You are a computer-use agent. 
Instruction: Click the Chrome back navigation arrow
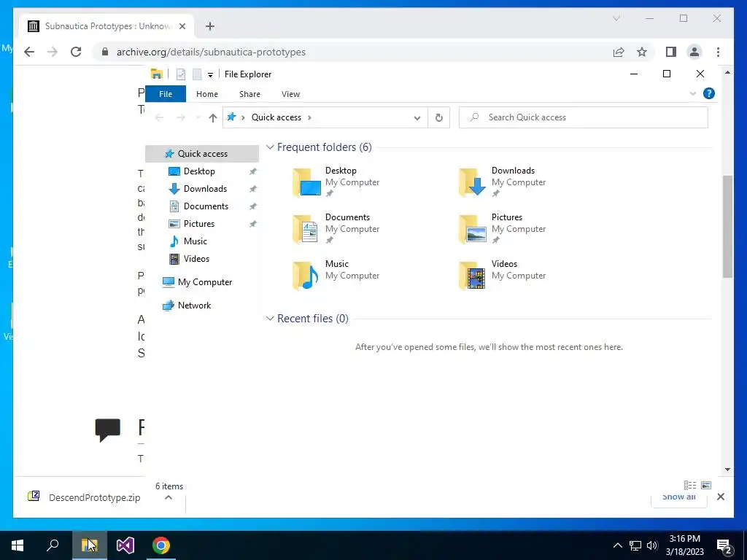pyautogui.click(x=29, y=52)
